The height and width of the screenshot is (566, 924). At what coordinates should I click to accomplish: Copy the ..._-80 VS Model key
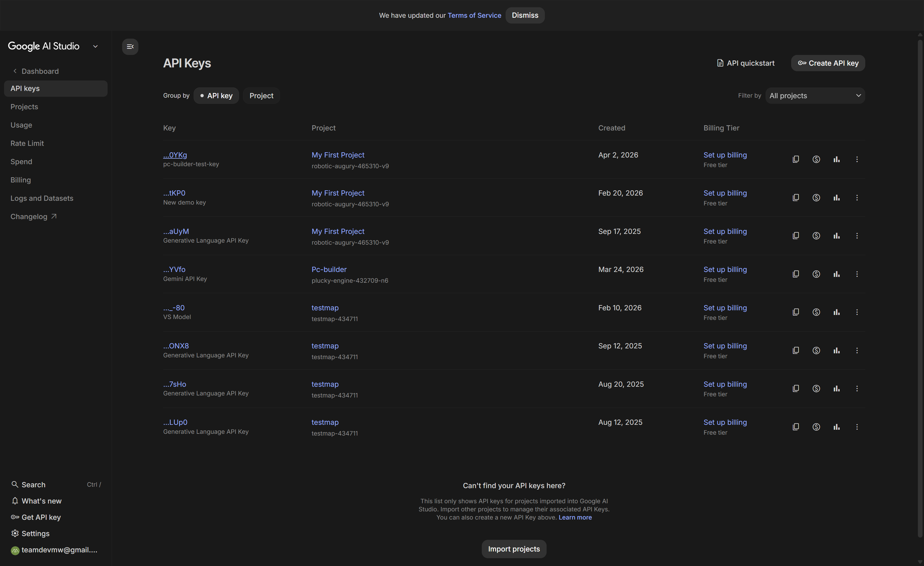(796, 312)
